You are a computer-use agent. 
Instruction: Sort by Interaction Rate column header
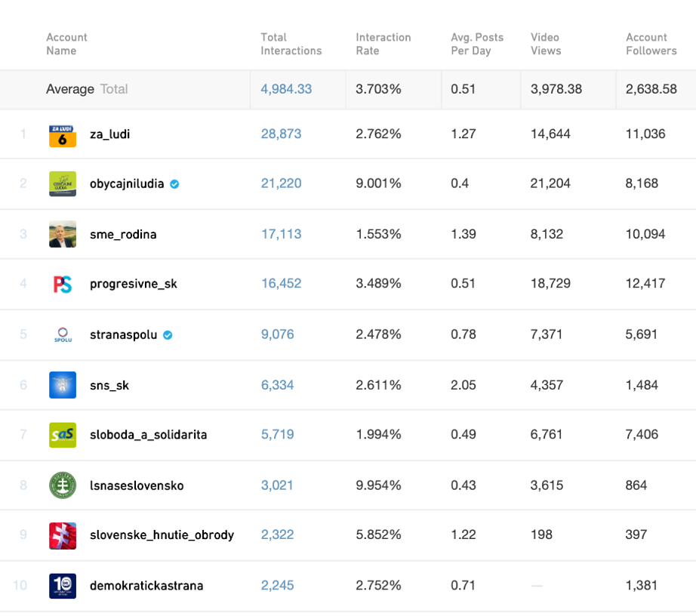[x=383, y=44]
